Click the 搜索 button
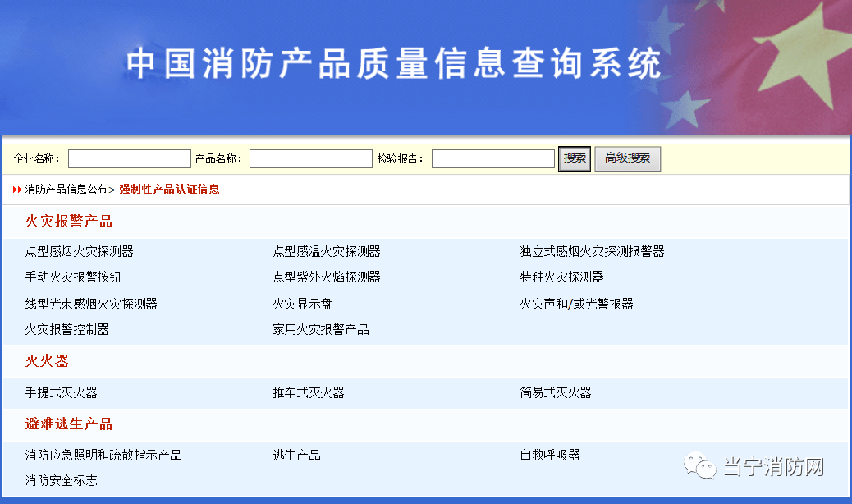852x504 pixels. point(575,158)
